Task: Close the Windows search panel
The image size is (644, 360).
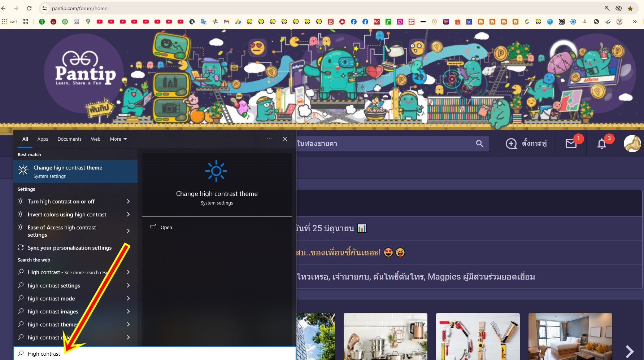Action: [285, 139]
